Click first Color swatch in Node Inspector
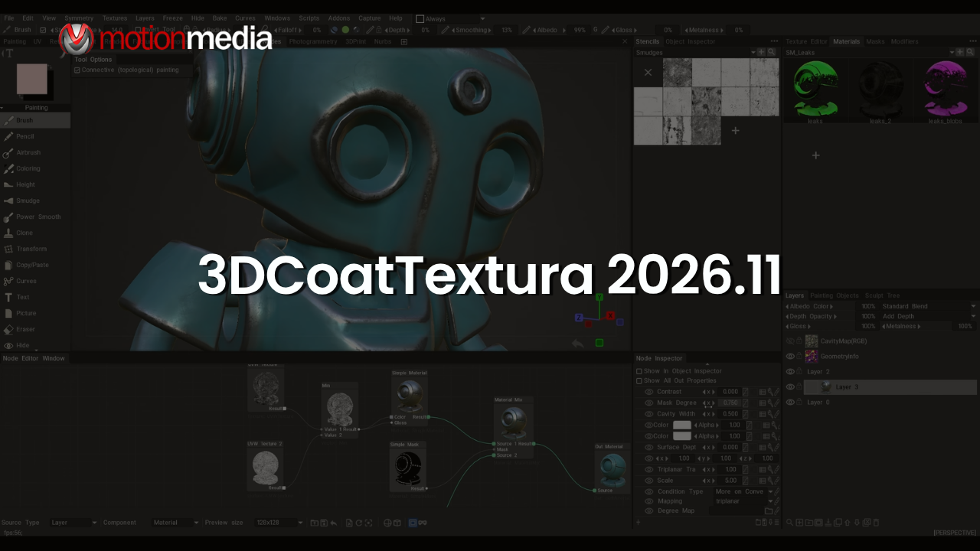Screen dimensions: 980x551 coord(681,425)
